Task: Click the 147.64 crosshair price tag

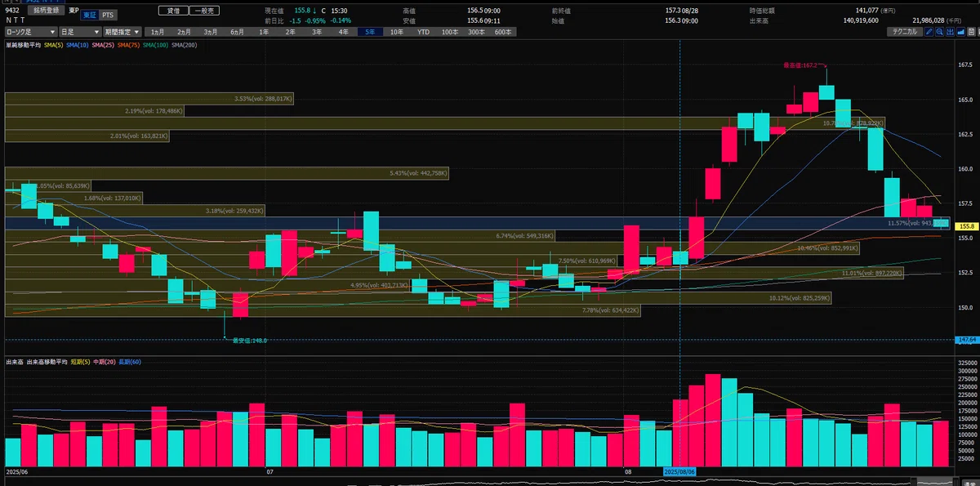Action: point(967,339)
